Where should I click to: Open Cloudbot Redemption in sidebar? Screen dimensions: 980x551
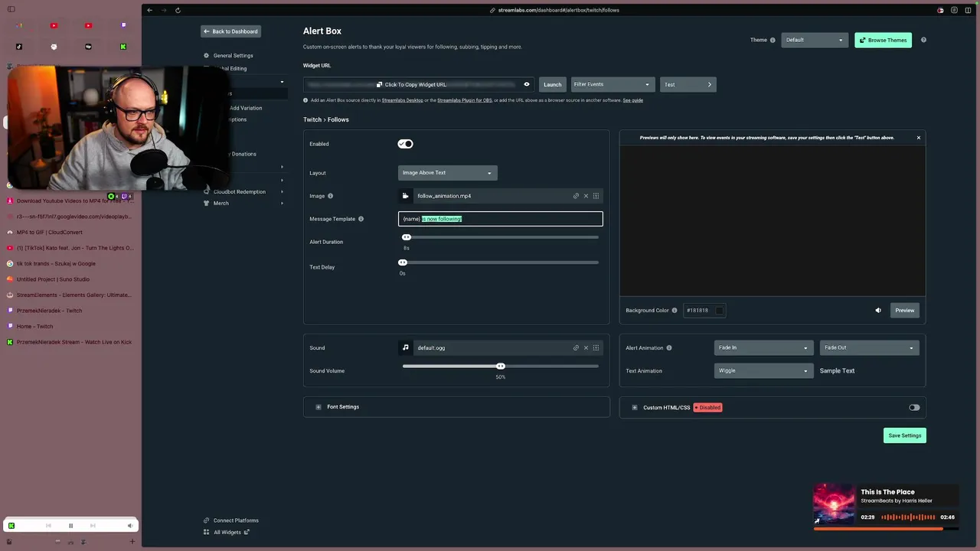click(240, 192)
